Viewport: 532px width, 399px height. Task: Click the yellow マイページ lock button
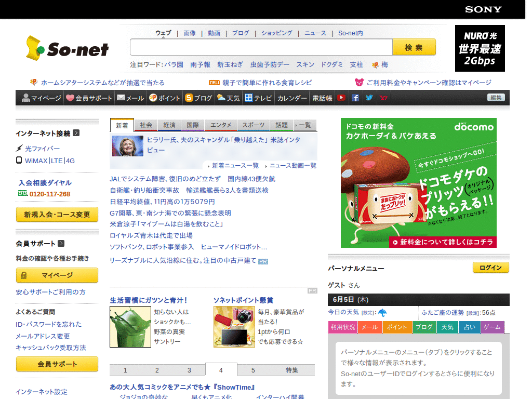(x=57, y=275)
